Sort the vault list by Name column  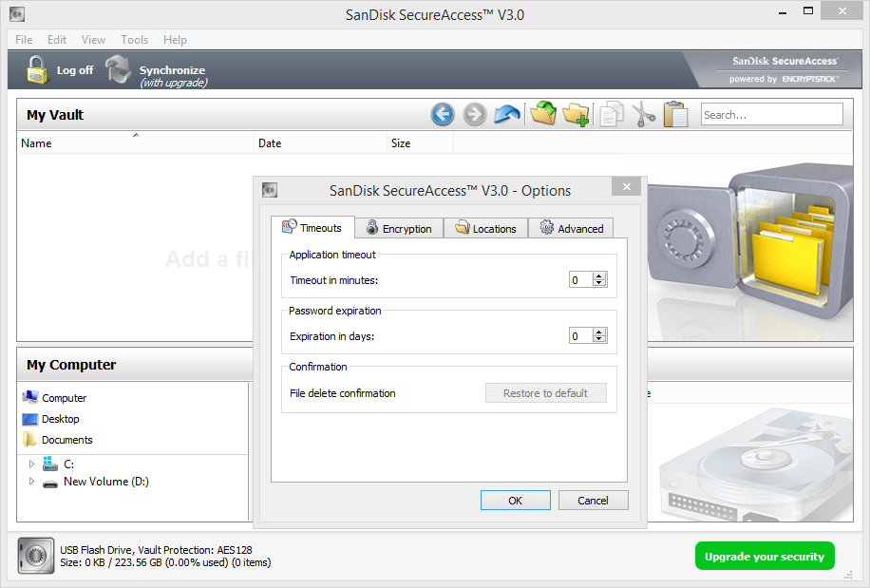click(136, 143)
